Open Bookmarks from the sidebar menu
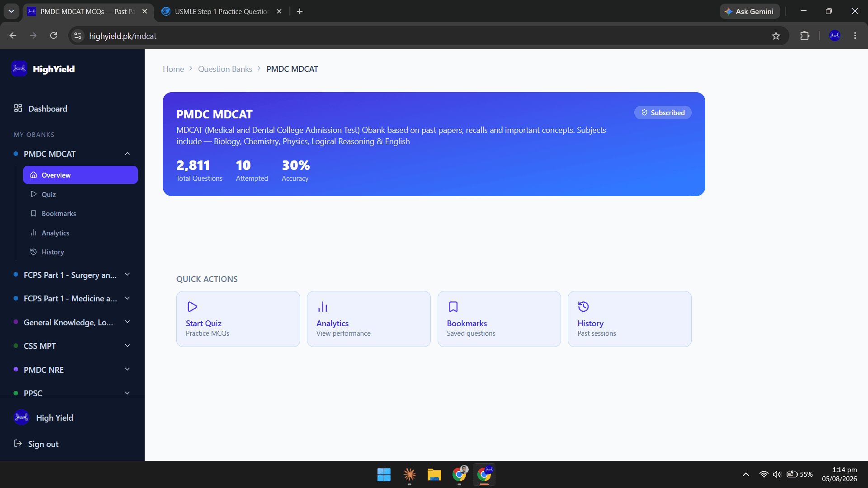The height and width of the screenshot is (488, 868). point(80,213)
